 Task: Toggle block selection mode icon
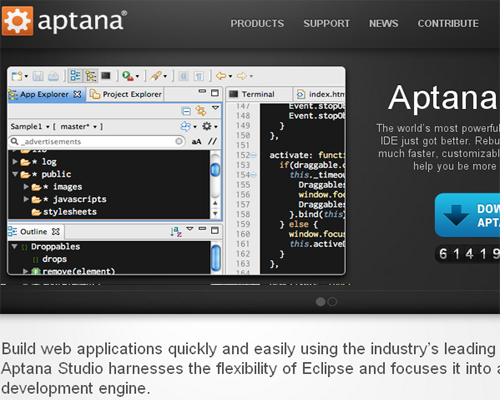(184, 76)
